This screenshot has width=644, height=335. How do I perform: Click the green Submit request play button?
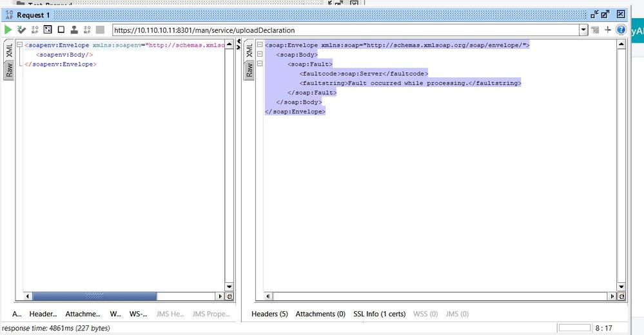8,30
